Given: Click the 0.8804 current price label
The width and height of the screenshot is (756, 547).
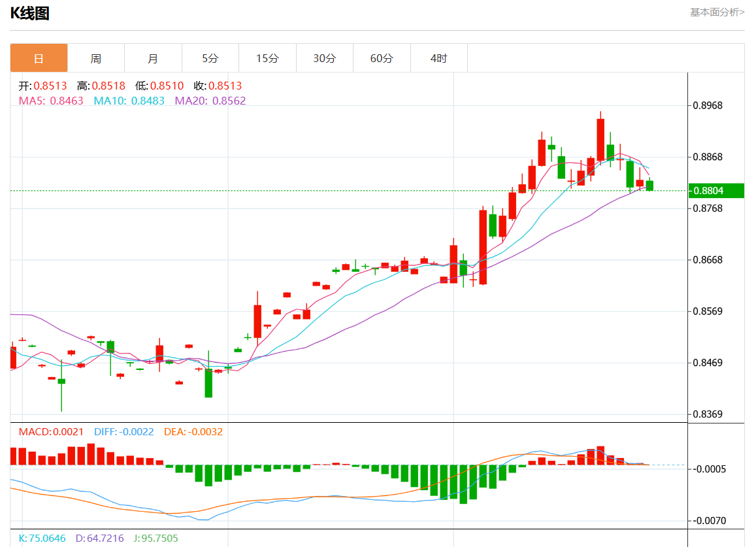Looking at the screenshot, I should 716,191.
